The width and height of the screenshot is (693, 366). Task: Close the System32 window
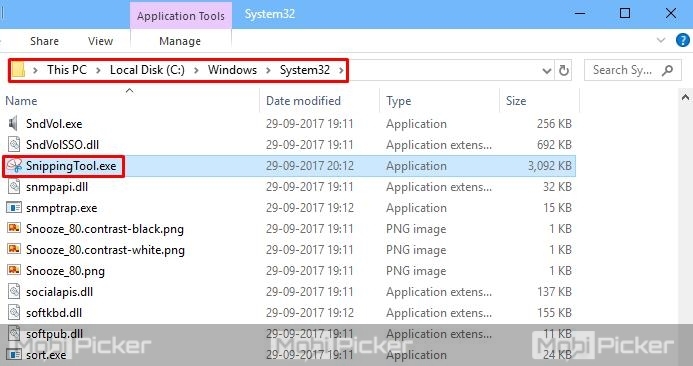670,14
